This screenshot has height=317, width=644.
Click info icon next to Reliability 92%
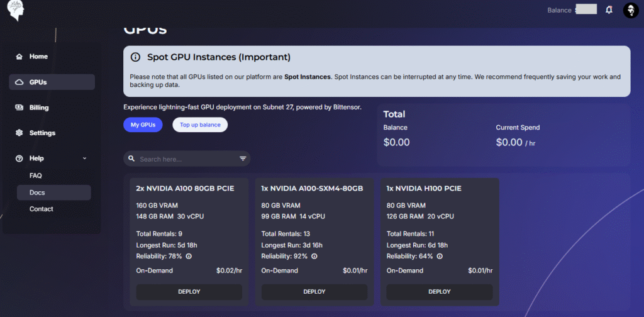(314, 256)
